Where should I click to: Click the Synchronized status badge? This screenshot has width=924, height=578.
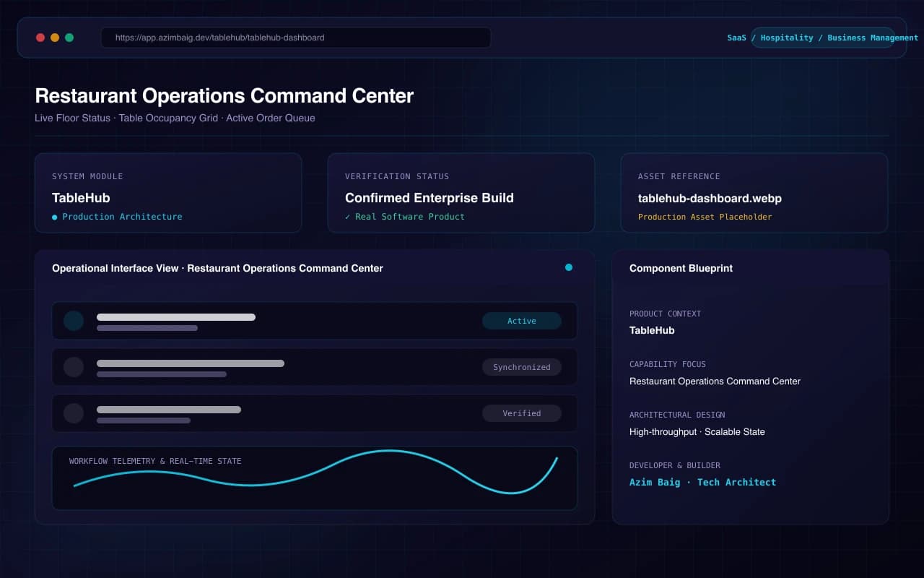522,367
